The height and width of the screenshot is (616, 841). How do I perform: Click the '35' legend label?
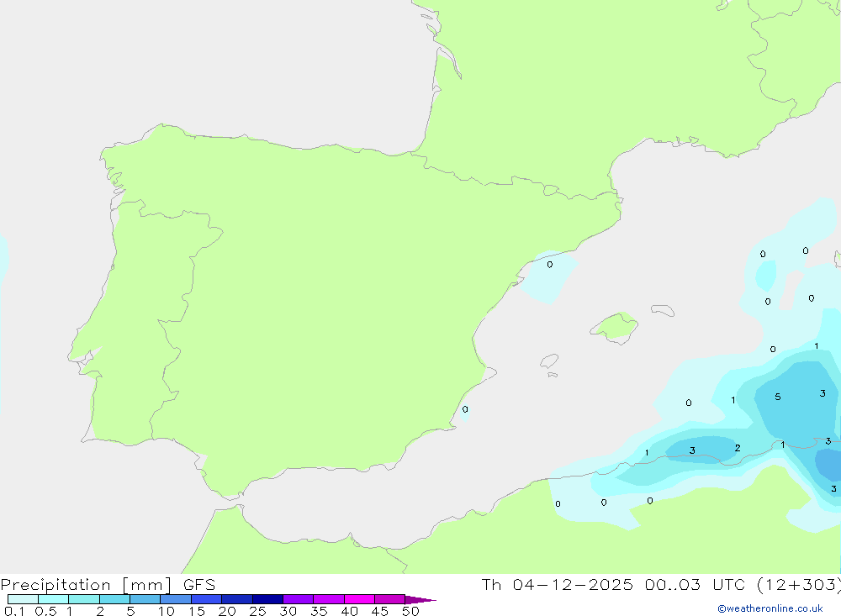coord(319,611)
